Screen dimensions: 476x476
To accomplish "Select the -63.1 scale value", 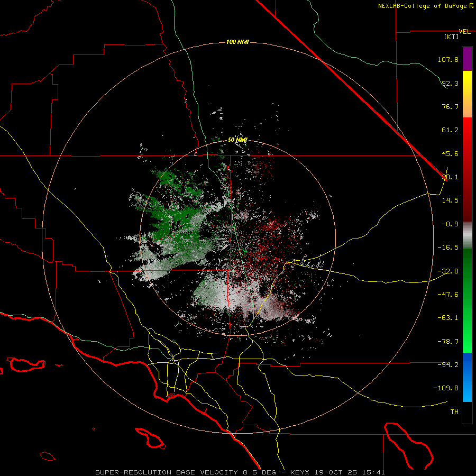I will point(448,317).
